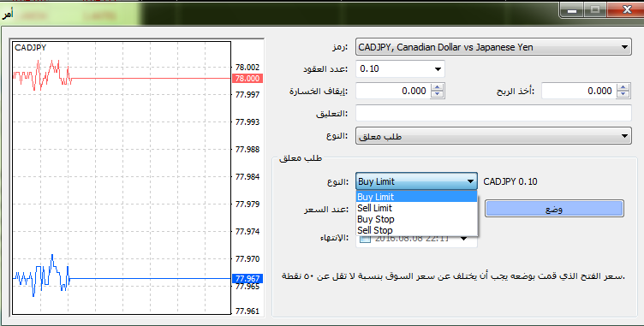Click the CADJPY label on the chart

30,48
